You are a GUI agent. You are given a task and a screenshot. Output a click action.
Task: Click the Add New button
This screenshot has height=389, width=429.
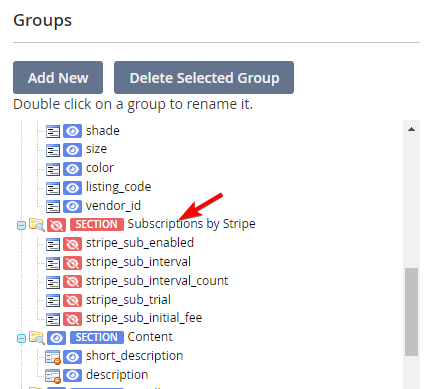click(x=58, y=77)
